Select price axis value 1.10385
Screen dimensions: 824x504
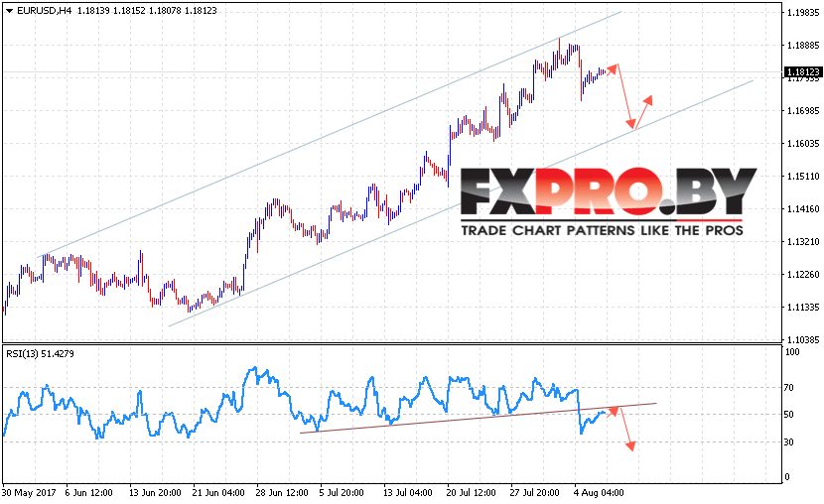(x=803, y=339)
